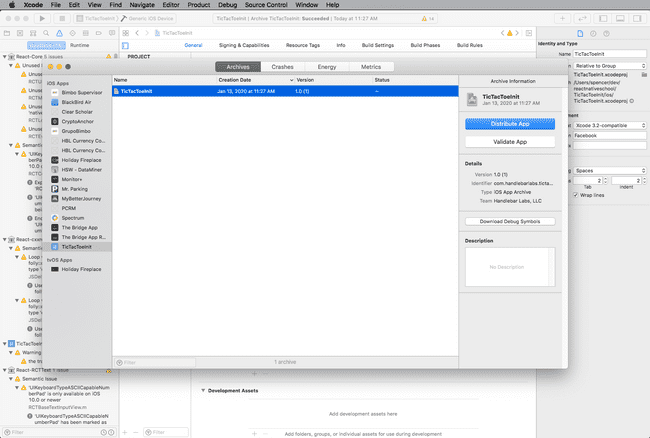Open the debug navigator icon
Viewport: 650px width, 438px height.
[85, 33]
